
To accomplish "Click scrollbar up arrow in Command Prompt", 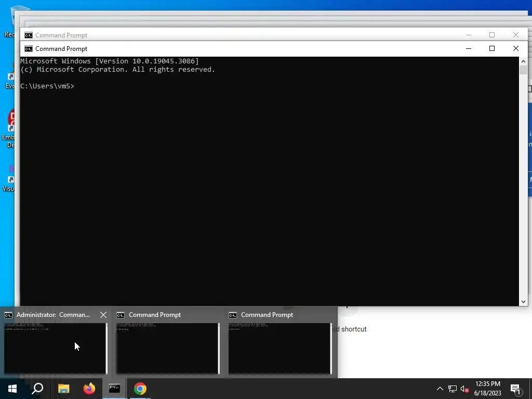I will 523,61.
